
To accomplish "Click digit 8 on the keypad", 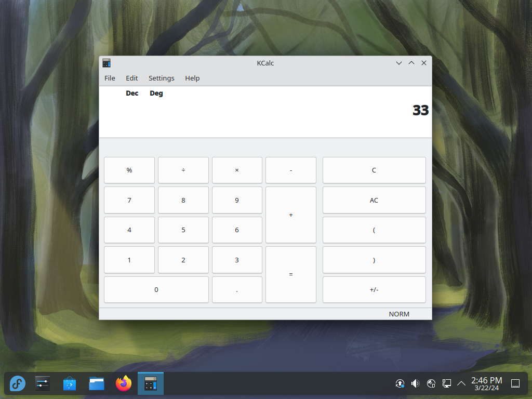I will click(x=183, y=200).
